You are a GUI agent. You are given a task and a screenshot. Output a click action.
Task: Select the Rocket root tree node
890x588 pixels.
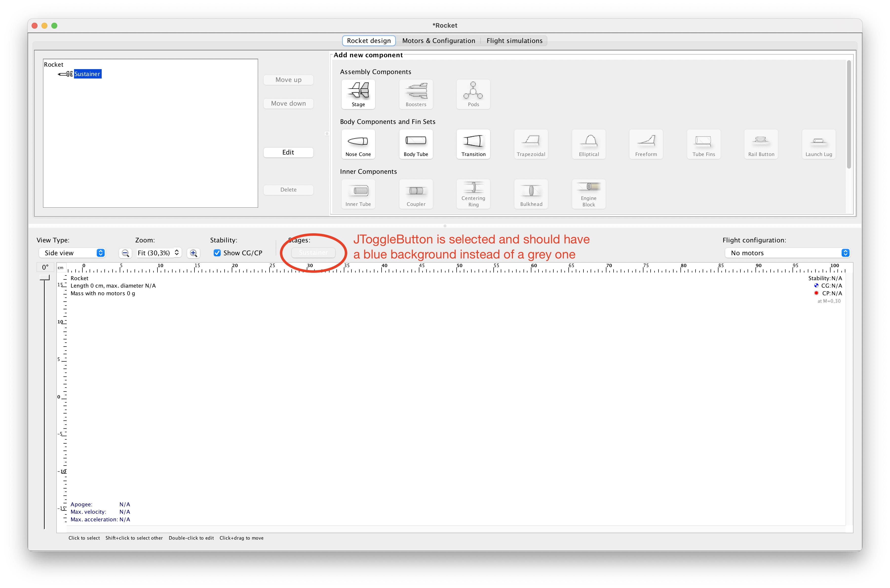click(54, 64)
